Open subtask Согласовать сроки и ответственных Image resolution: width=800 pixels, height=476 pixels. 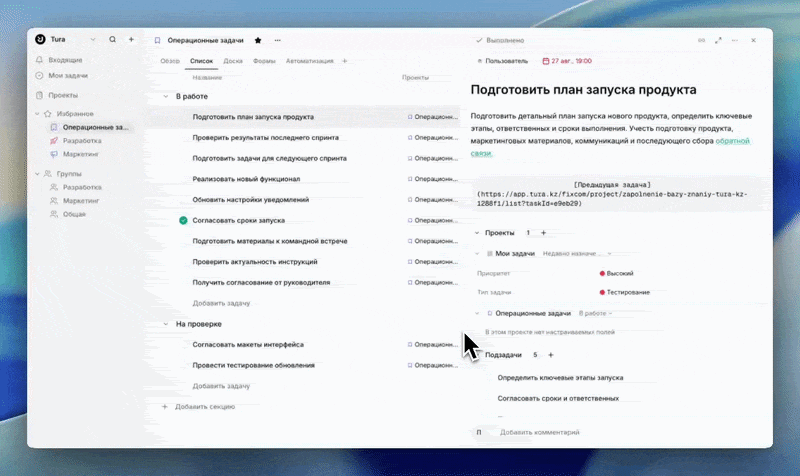tap(558, 398)
